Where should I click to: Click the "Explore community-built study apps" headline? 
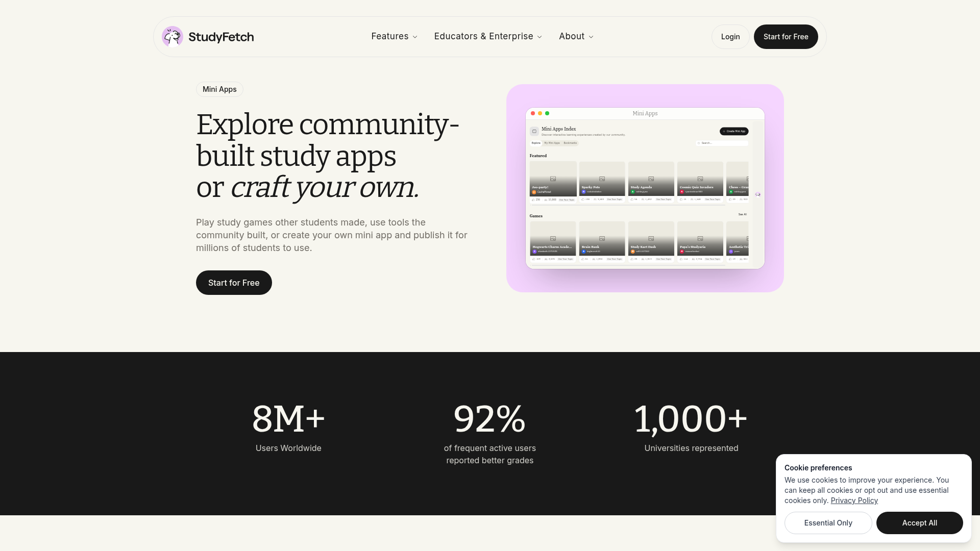328,156
